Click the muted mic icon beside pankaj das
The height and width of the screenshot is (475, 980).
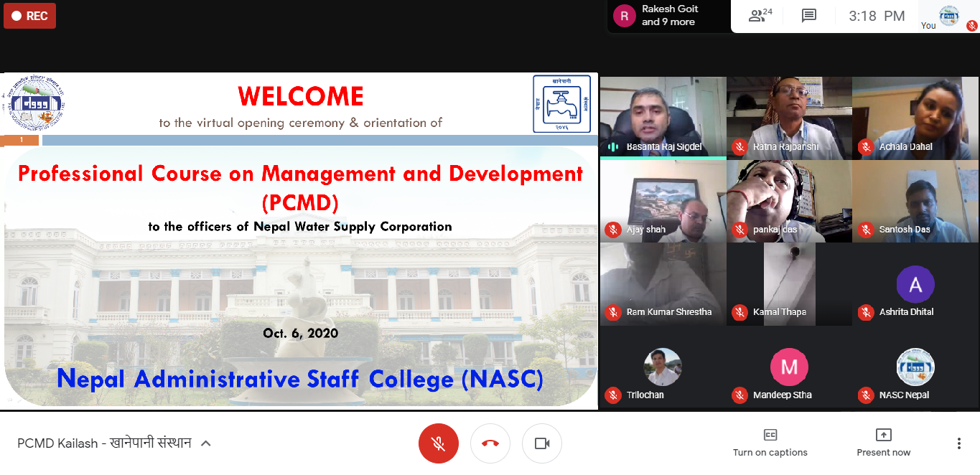(x=739, y=230)
